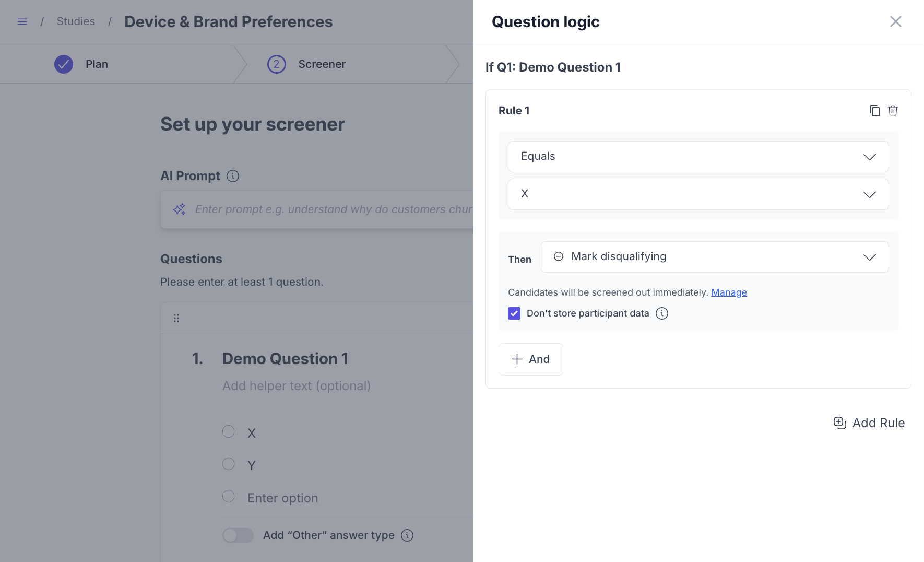Close the Question logic panel
Image resolution: width=924 pixels, height=562 pixels.
click(895, 21)
